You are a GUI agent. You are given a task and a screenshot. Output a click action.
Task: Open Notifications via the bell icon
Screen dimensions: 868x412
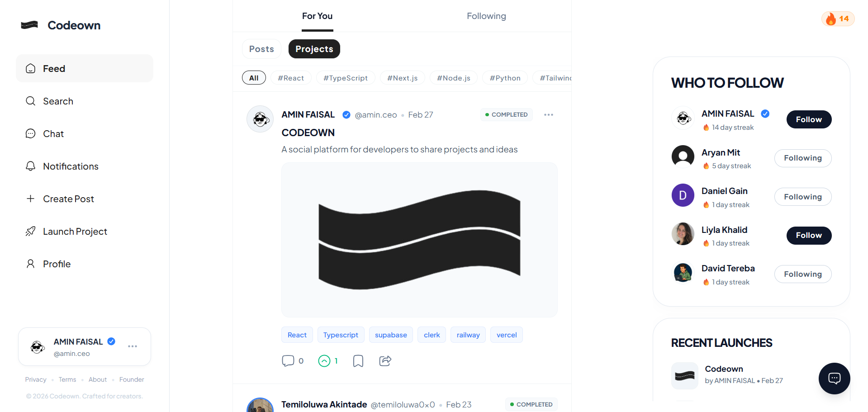30,166
